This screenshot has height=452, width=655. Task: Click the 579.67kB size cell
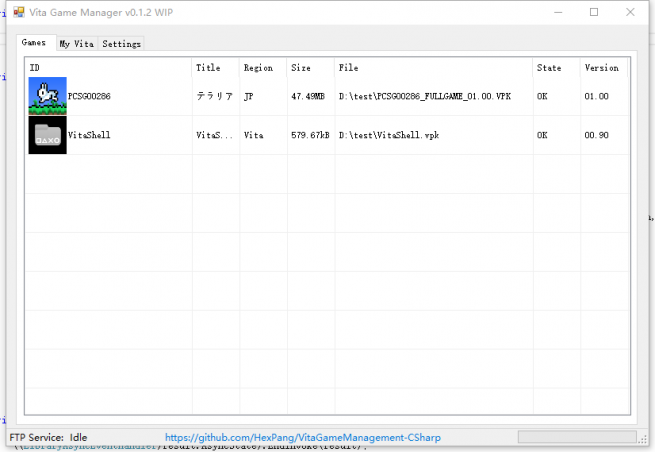[x=310, y=135]
